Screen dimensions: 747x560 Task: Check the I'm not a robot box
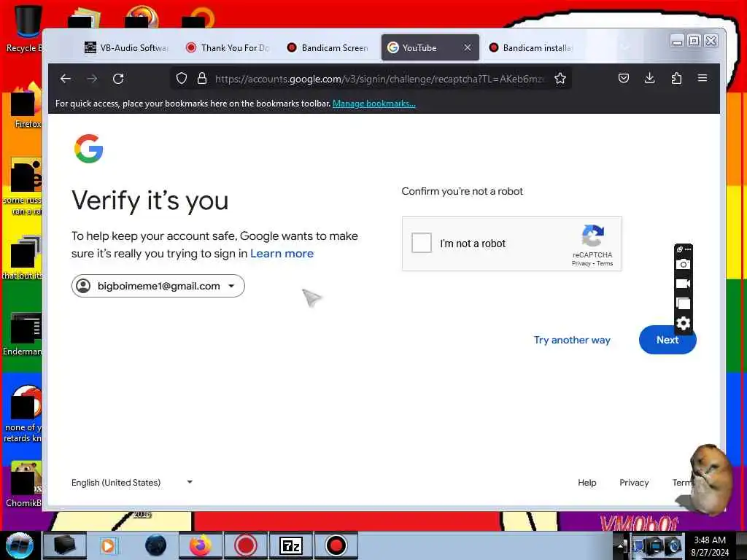click(x=421, y=243)
